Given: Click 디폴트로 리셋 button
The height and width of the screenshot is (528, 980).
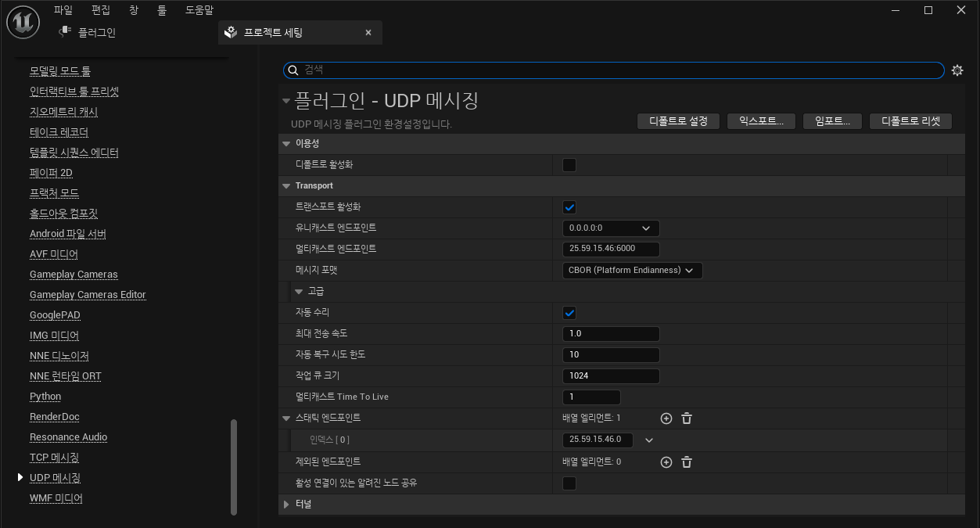Looking at the screenshot, I should click(x=910, y=121).
